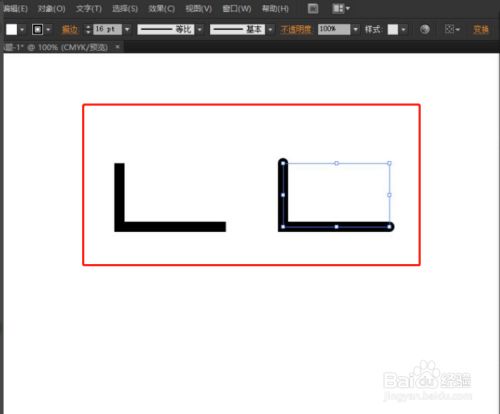Open the fill color dropdown arrow
500x414 pixels.
[22, 30]
